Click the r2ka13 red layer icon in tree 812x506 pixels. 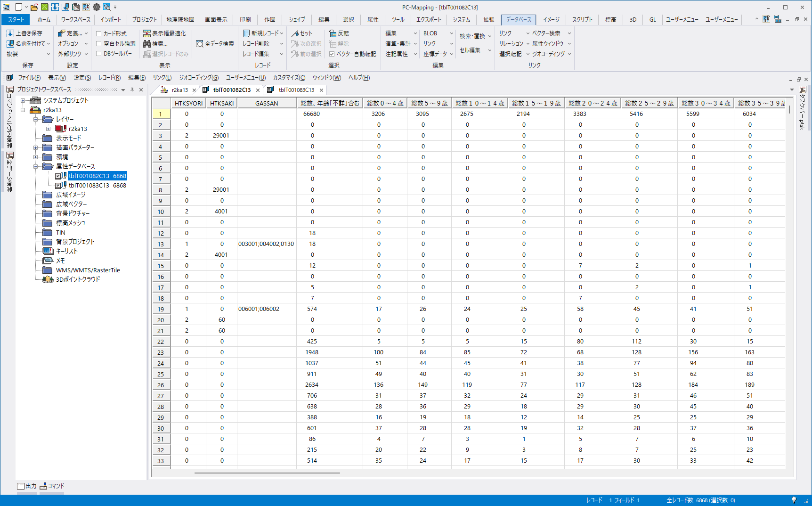click(60, 129)
